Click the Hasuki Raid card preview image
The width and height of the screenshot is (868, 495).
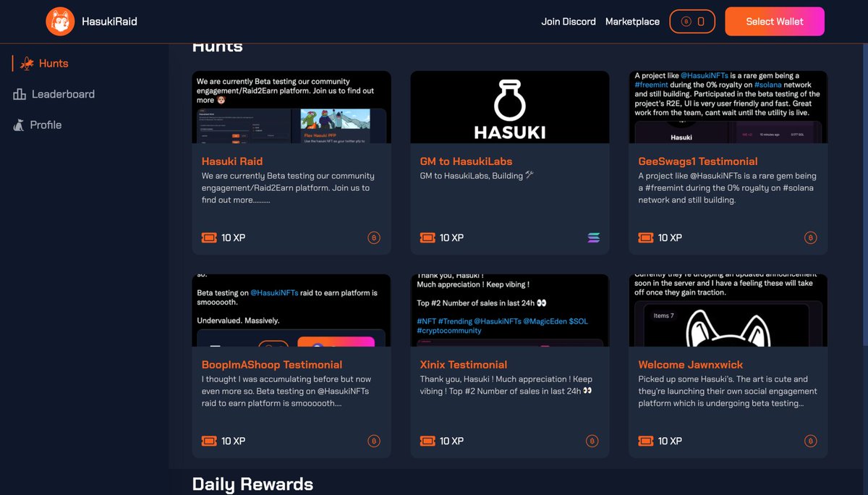coord(292,107)
